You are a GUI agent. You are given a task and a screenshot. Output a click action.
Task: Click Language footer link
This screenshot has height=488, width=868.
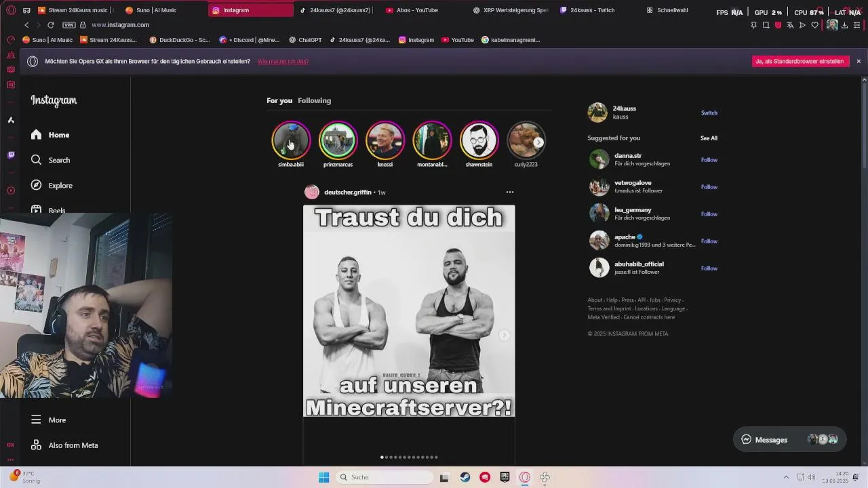tap(673, 308)
